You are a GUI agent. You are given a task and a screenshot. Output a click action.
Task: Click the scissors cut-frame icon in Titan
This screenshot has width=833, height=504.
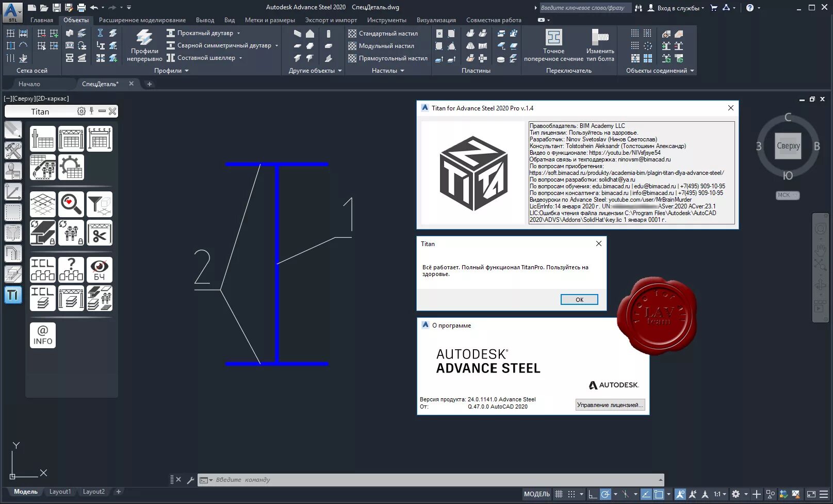coord(100,233)
